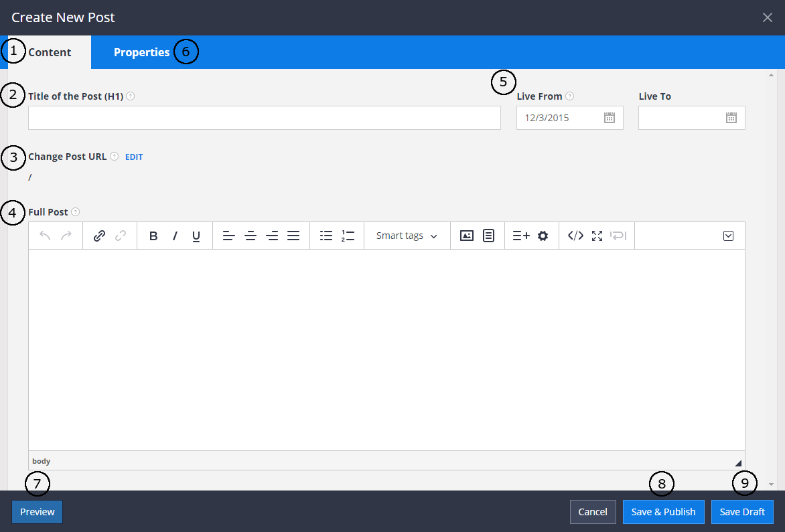785x532 pixels.
Task: Open the editor settings gear
Action: 543,235
